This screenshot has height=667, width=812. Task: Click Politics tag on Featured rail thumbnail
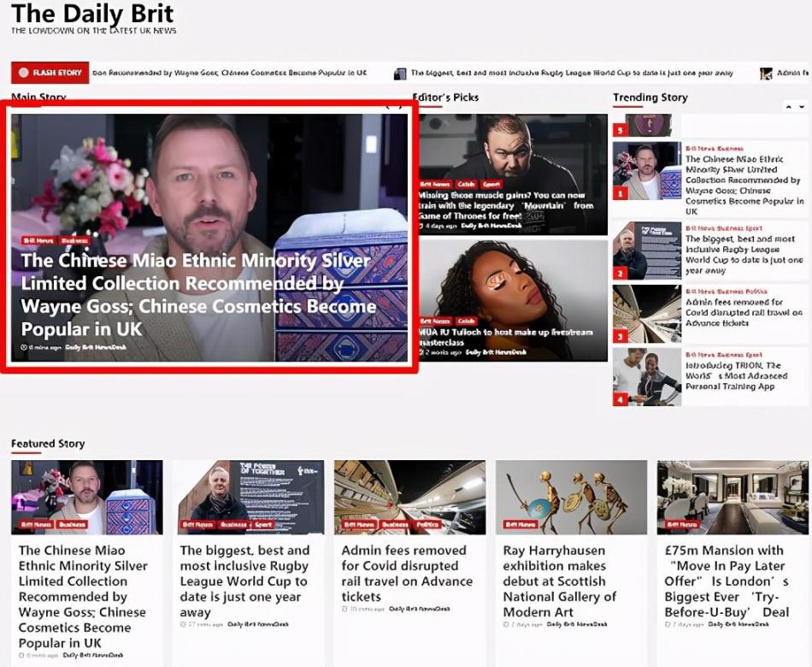[x=427, y=524]
